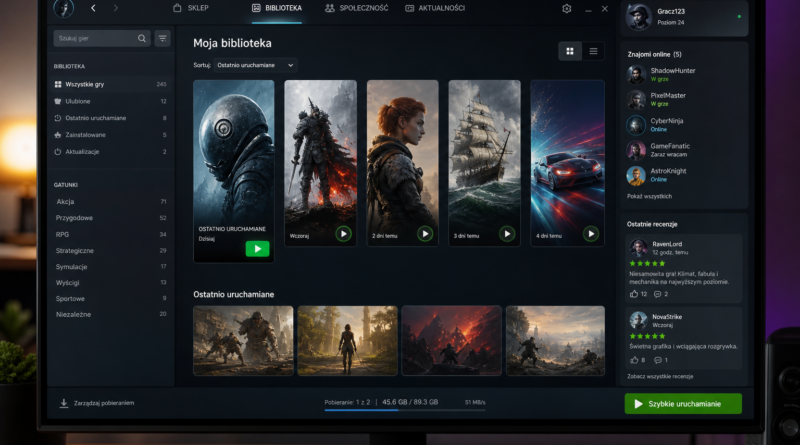Open the settings gear icon
The height and width of the screenshot is (445, 800).
coord(566,9)
